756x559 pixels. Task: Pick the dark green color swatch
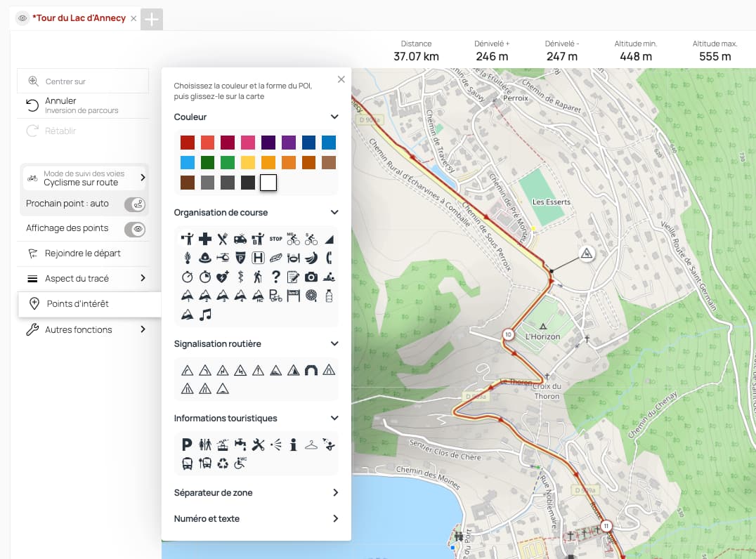click(207, 162)
